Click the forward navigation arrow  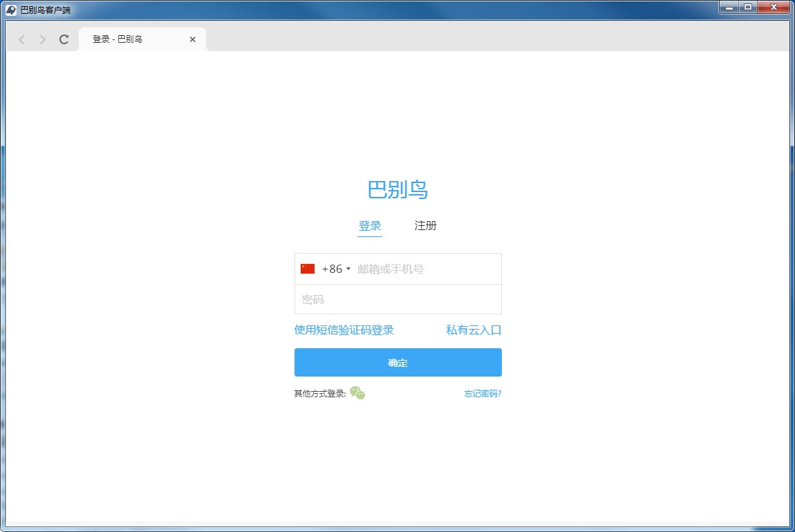tap(43, 40)
